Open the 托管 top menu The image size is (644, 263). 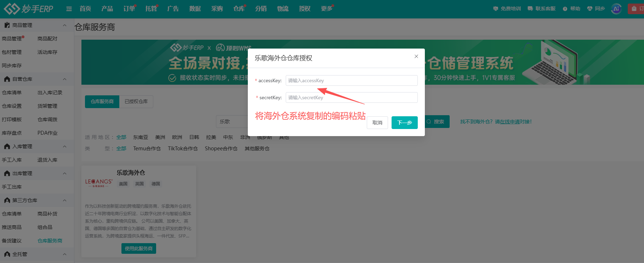pos(151,9)
